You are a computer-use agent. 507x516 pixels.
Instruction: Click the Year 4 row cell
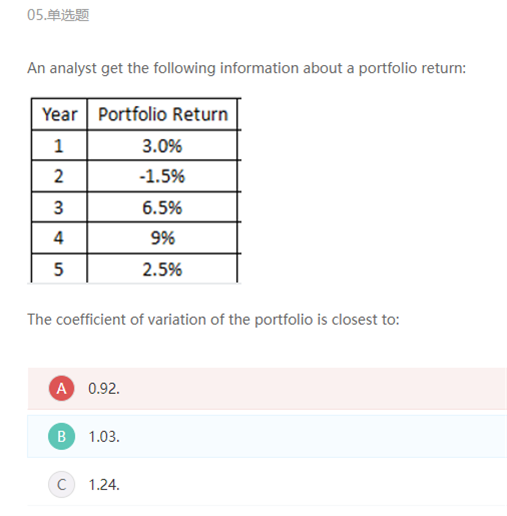(x=59, y=238)
